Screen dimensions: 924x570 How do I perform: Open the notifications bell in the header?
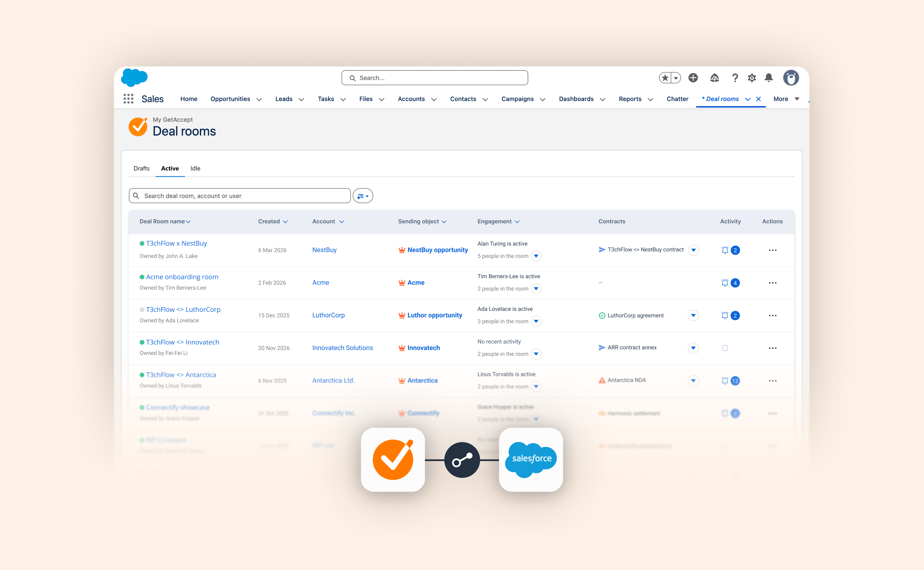pos(769,78)
